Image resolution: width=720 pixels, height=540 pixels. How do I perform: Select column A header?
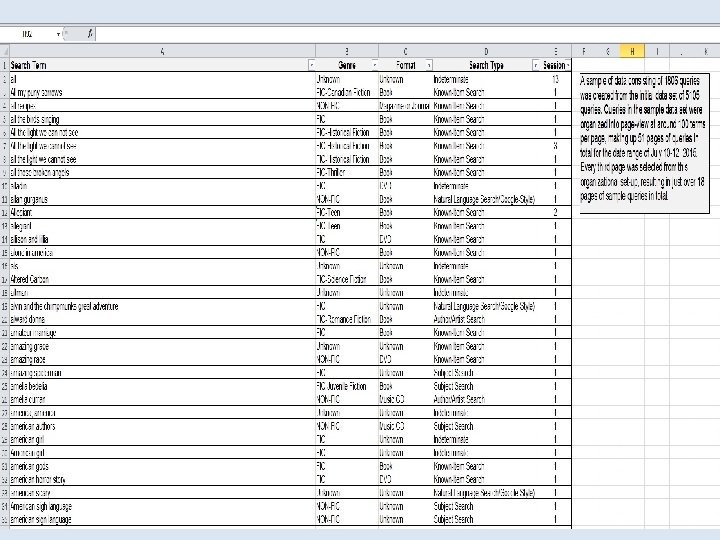(x=163, y=51)
